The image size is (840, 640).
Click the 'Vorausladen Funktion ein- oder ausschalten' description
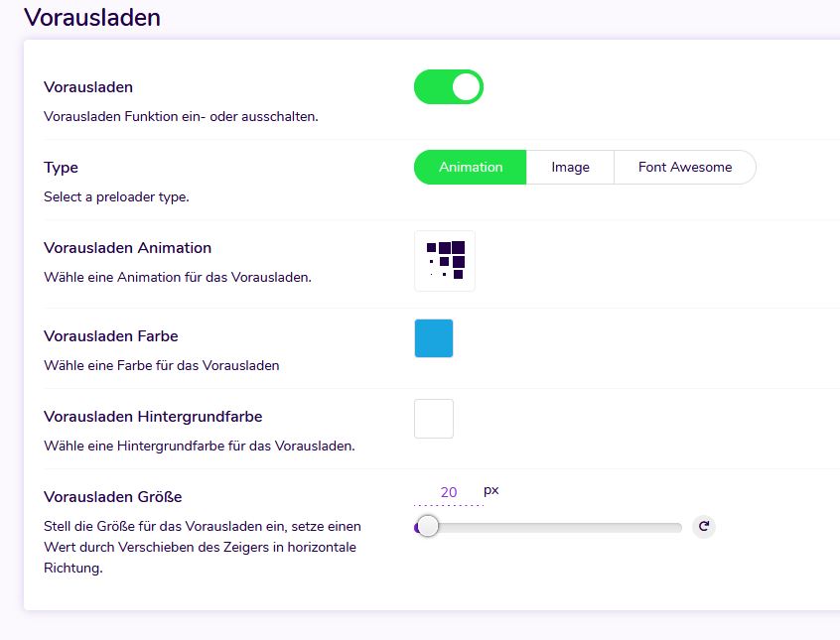click(181, 116)
